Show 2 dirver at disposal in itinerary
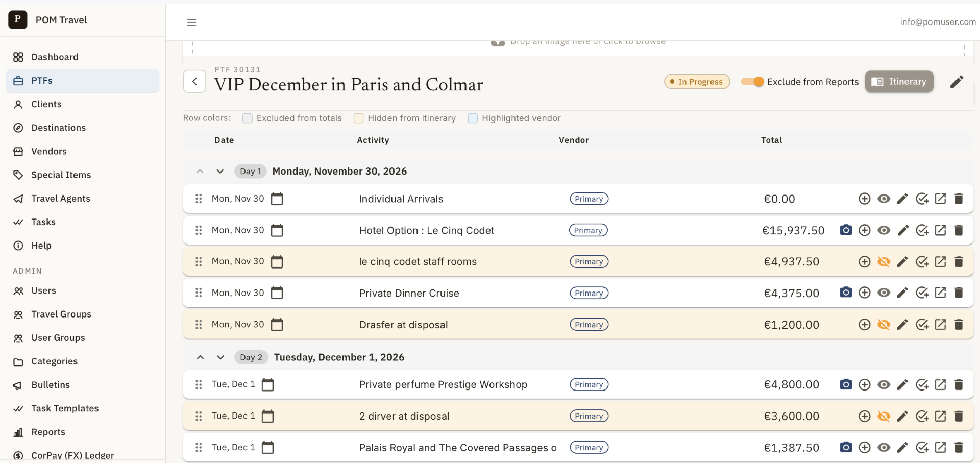Viewport: 980px width, 463px height. tap(884, 416)
